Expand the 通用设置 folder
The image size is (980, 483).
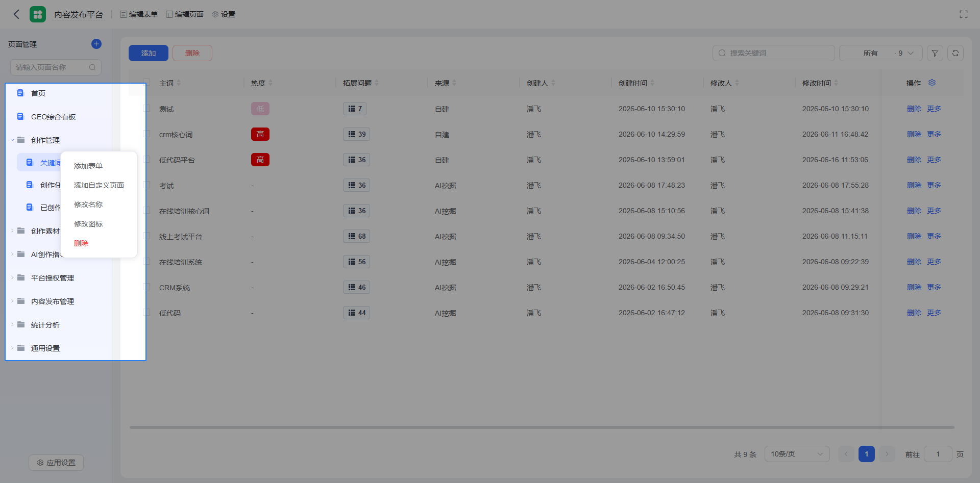tap(12, 348)
